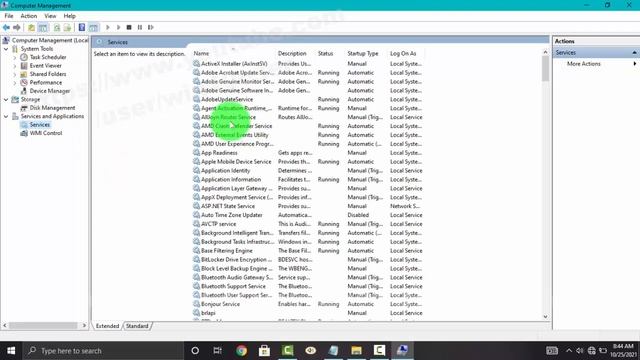Open the File menu
The height and width of the screenshot is (360, 640).
click(x=9, y=16)
